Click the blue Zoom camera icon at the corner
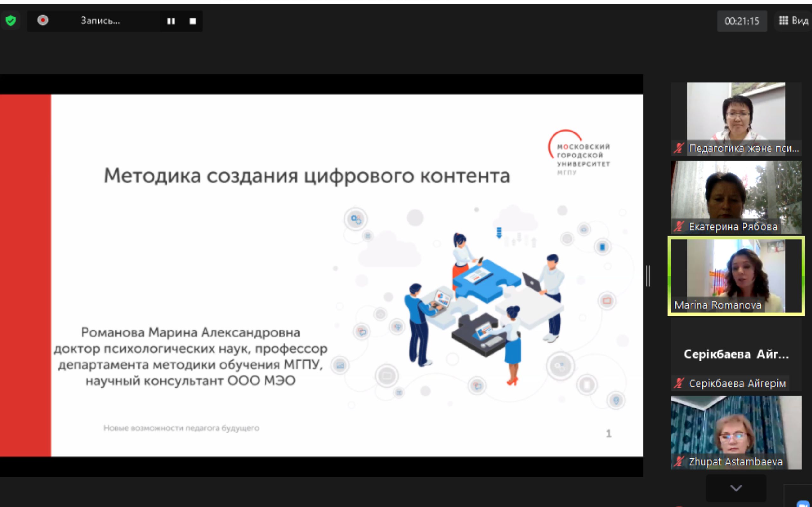This screenshot has width=812, height=507. (x=803, y=504)
